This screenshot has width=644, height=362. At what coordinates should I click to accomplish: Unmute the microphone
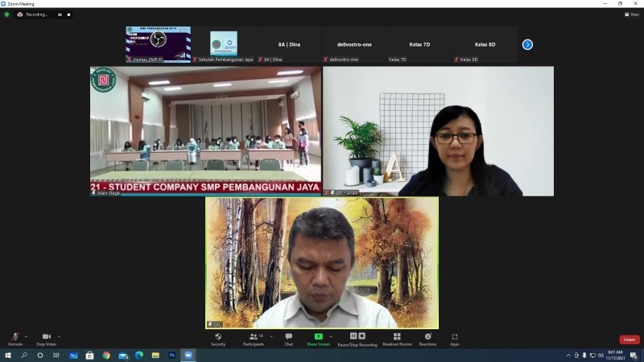[x=15, y=338]
